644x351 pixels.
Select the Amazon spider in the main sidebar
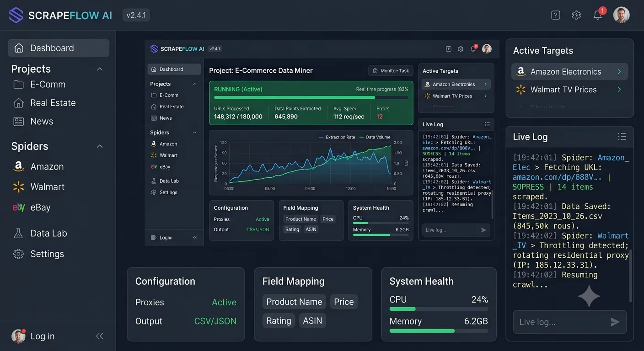pyautogui.click(x=38, y=166)
